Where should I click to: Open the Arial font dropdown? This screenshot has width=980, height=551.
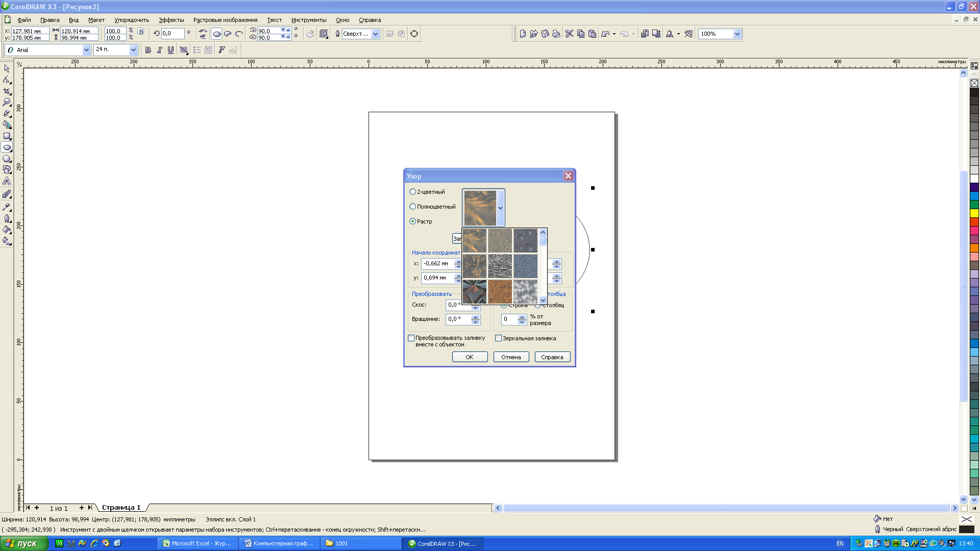tap(86, 50)
